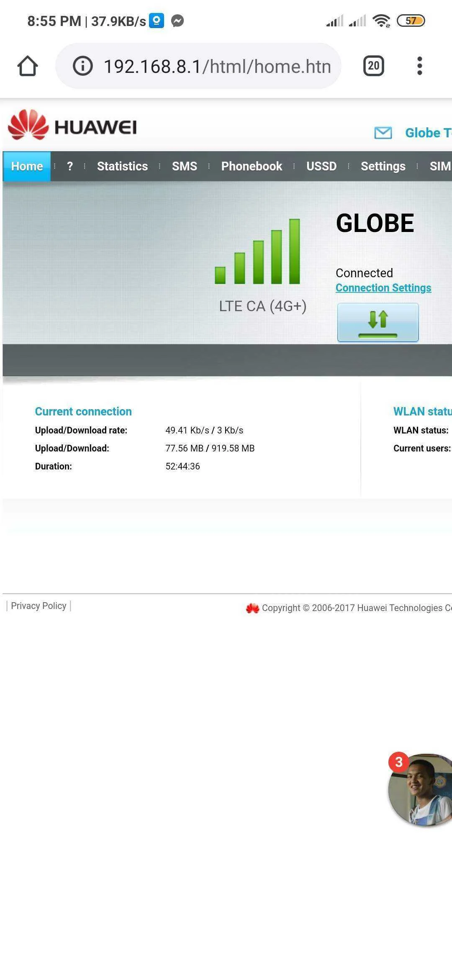The width and height of the screenshot is (452, 980).
Task: Open the Settings tab
Action: click(383, 166)
